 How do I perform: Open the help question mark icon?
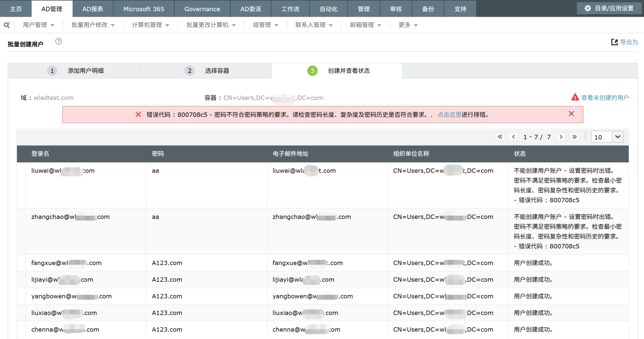(58, 42)
